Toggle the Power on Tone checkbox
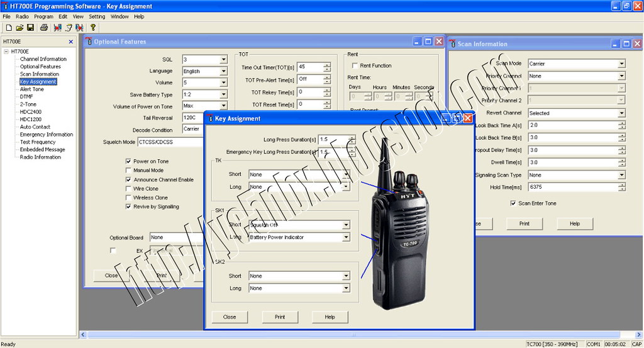The width and height of the screenshot is (644, 348). pos(128,162)
